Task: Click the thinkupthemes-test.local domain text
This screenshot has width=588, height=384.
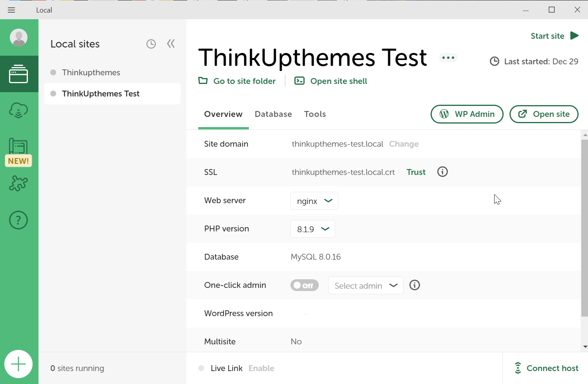Action: (338, 144)
